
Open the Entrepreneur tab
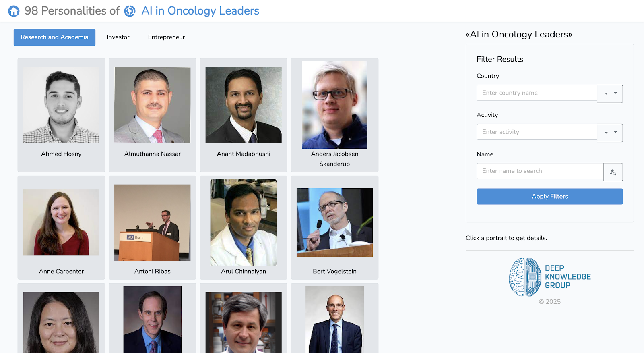(166, 37)
